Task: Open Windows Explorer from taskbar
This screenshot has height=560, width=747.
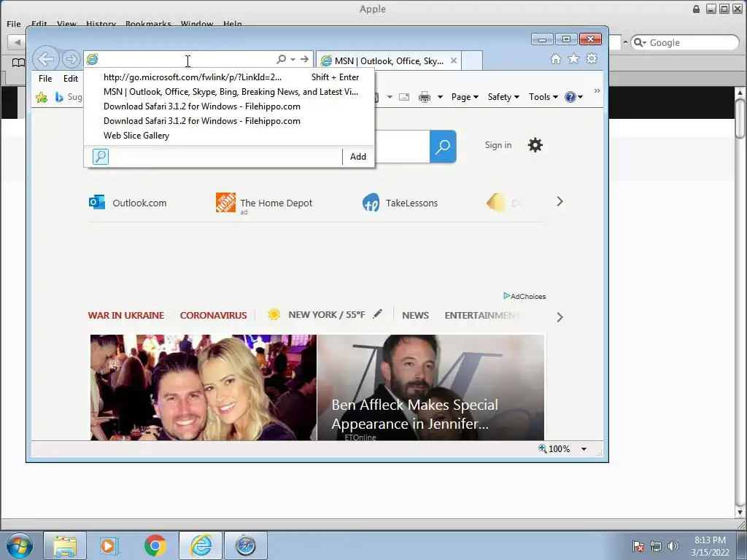Action: coord(65,545)
